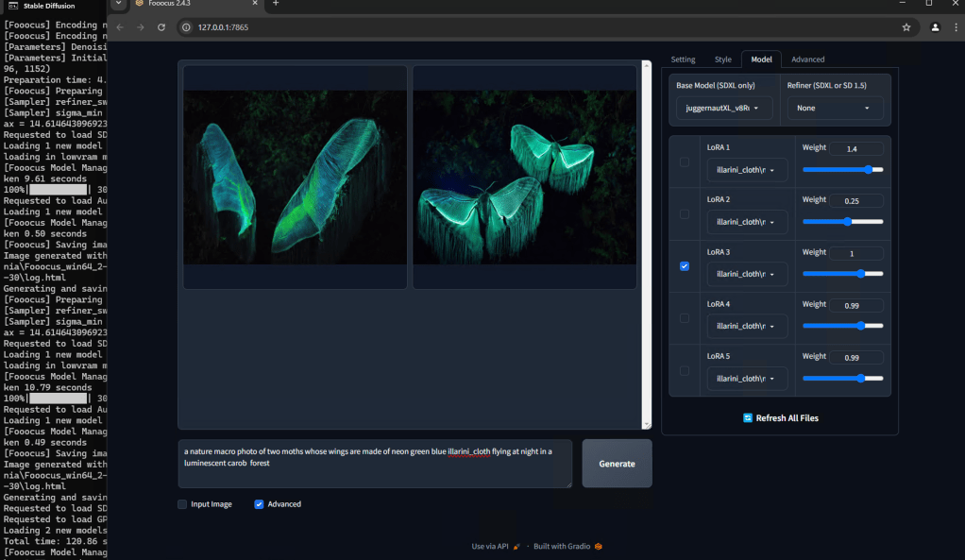
Task: Open a new browser tab
Action: [276, 4]
